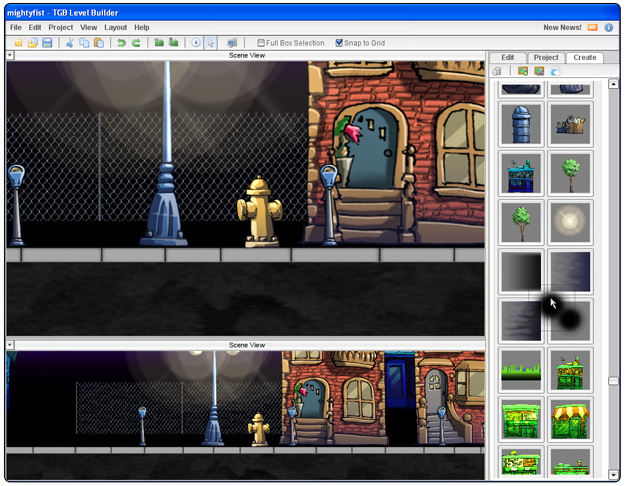Viewport: 625px width, 486px height.
Task: Click the add image map icon with green plus
Action: tap(523, 71)
